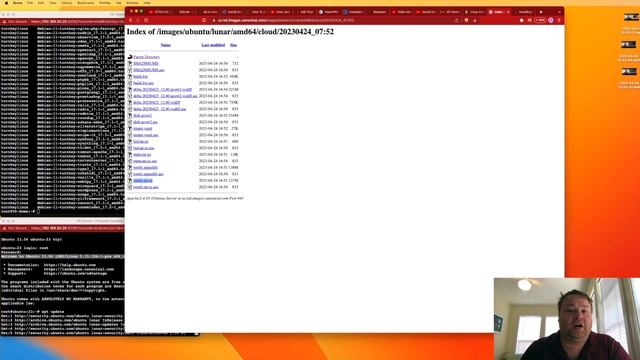The image size is (640, 360).
Task: Open the History menu
Action: (x=67, y=3)
